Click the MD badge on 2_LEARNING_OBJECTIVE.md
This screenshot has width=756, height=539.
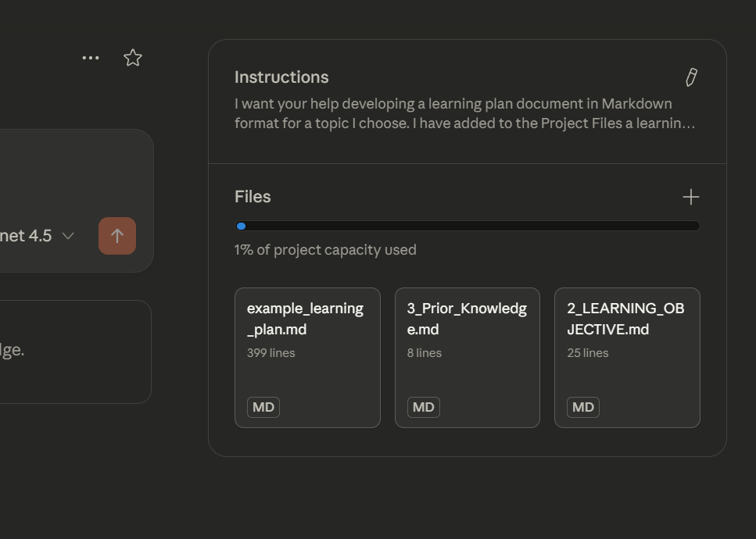(x=583, y=407)
